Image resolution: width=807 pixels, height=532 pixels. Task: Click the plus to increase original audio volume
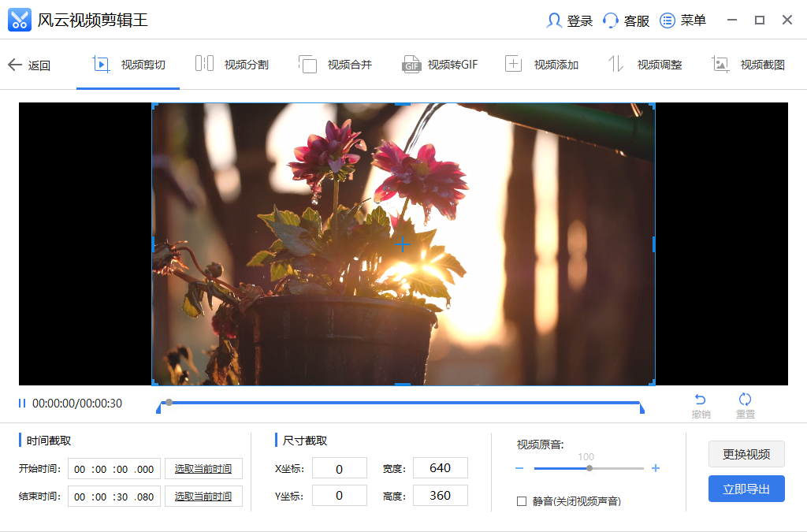coord(655,467)
